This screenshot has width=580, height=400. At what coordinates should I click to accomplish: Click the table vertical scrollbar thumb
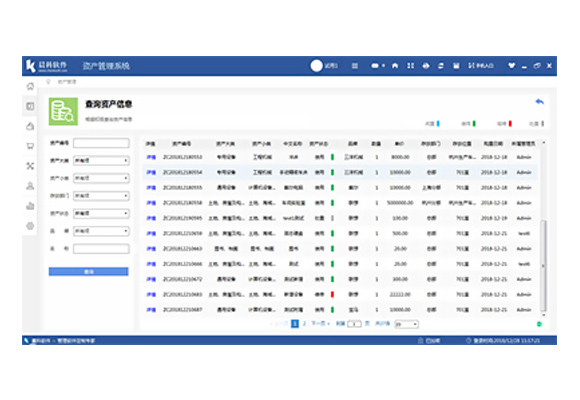coord(543,266)
